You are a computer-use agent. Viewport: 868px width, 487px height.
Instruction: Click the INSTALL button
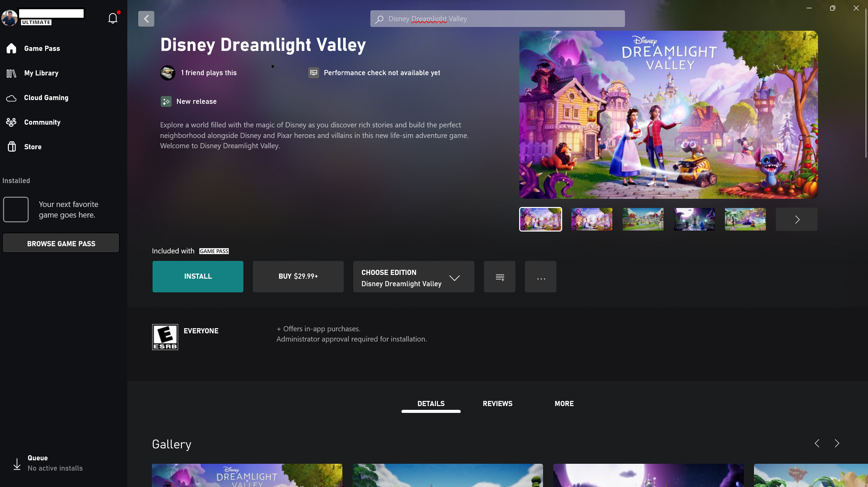point(198,276)
